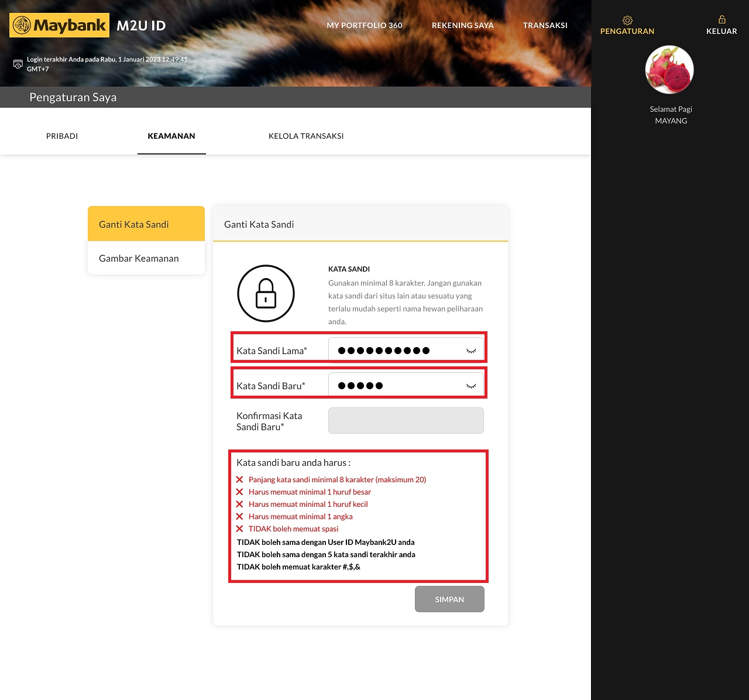
Task: Click 'Harus memuat minimal 1 huruf besar' text
Action: pyautogui.click(x=310, y=492)
